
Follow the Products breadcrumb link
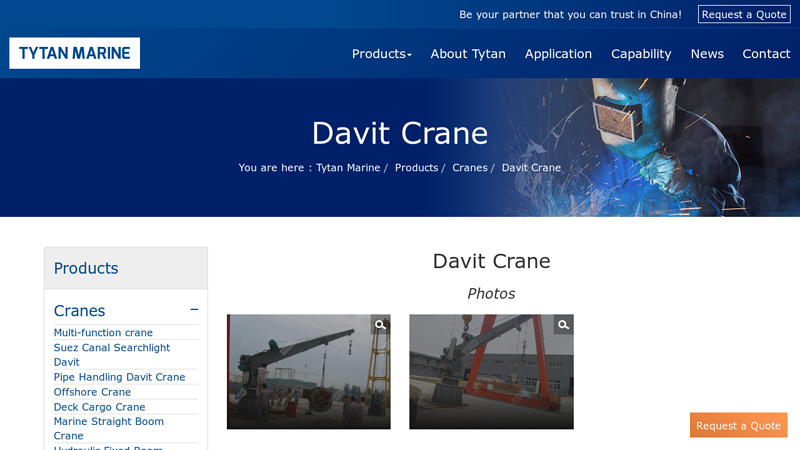point(416,167)
